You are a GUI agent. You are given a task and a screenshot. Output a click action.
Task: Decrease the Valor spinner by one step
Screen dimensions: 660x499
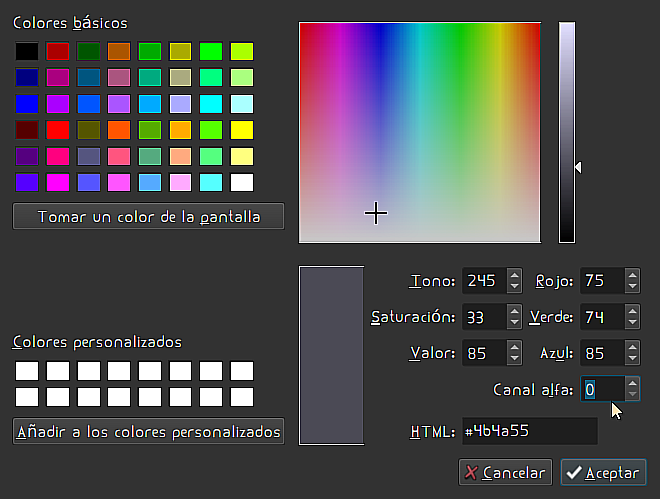tap(514, 359)
